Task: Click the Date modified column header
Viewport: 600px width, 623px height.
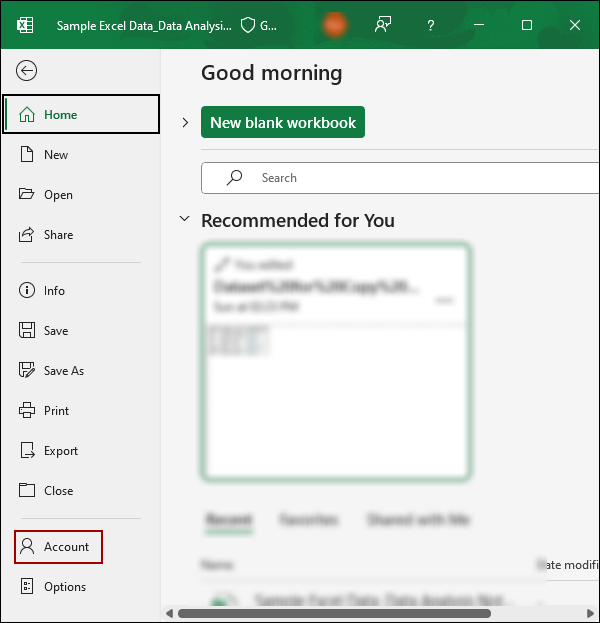Action: pos(568,565)
